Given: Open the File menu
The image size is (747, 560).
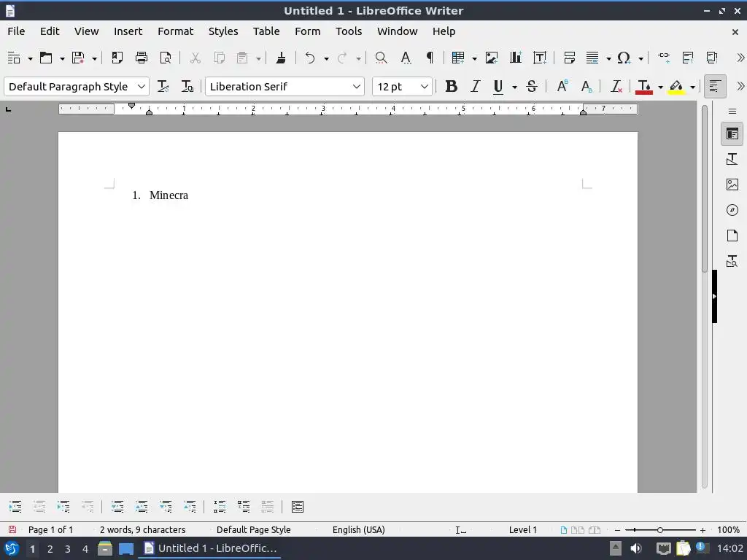Looking at the screenshot, I should click(x=16, y=31).
